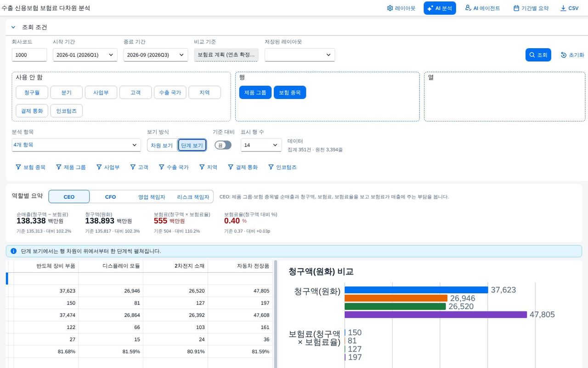Viewport: 588px width, 368px height.
Task: Open the 보험 종목 filter
Action: (31, 167)
